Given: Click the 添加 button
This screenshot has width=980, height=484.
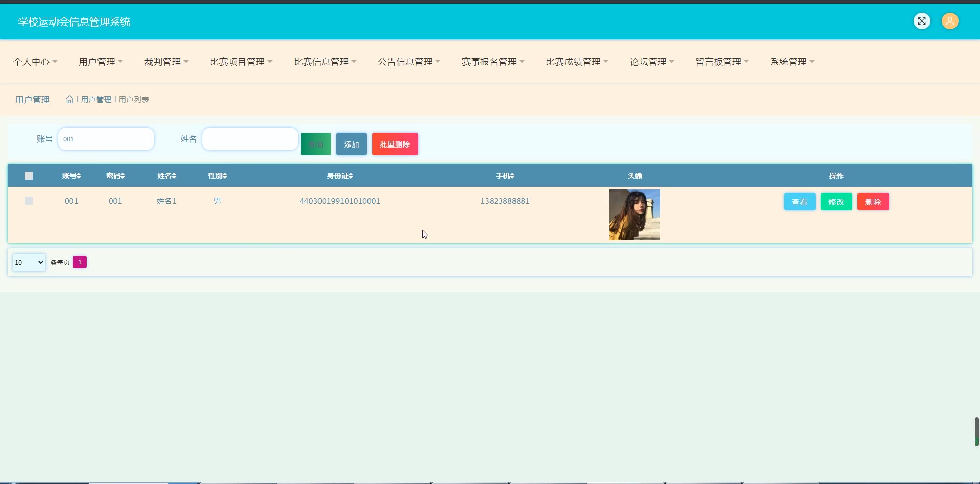Looking at the screenshot, I should tap(352, 144).
